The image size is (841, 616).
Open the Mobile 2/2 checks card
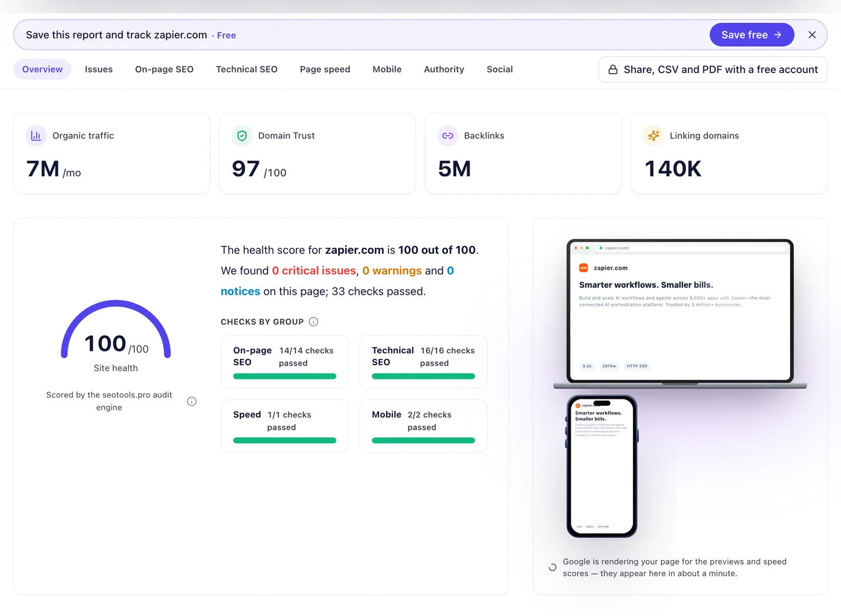(423, 426)
